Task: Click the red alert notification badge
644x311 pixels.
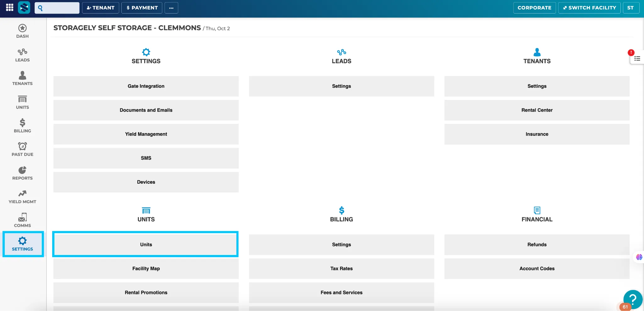Action: (x=631, y=53)
